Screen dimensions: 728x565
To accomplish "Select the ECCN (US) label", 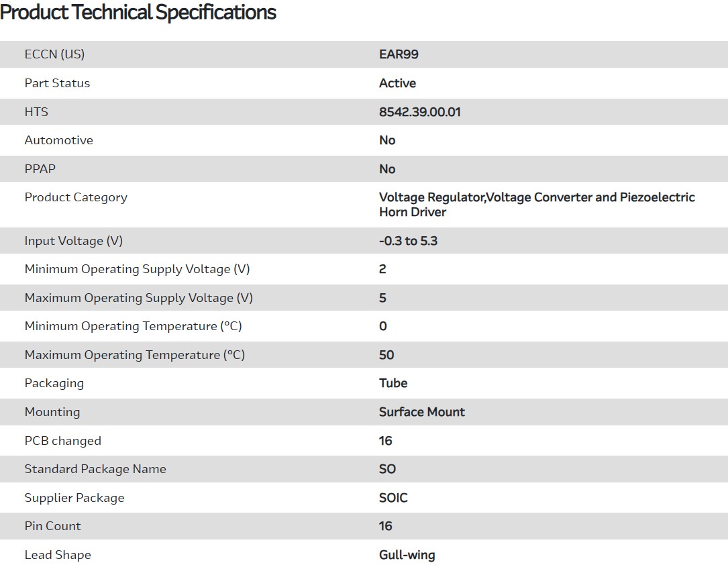I will tap(54, 54).
